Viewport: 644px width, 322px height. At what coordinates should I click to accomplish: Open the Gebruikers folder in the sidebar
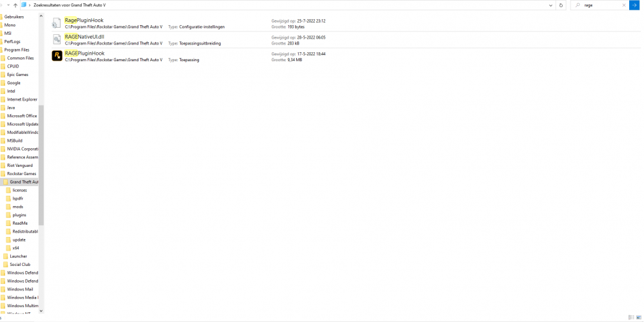(x=14, y=17)
